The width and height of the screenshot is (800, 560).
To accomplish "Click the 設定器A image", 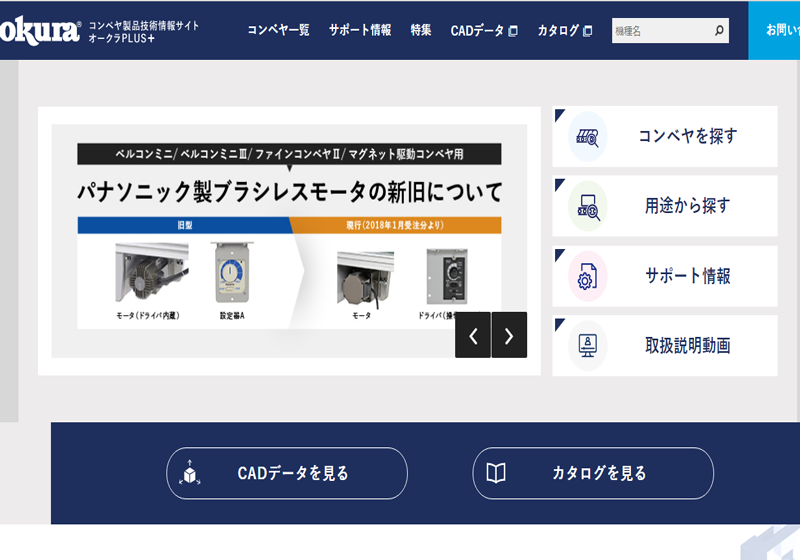I will coord(232,272).
